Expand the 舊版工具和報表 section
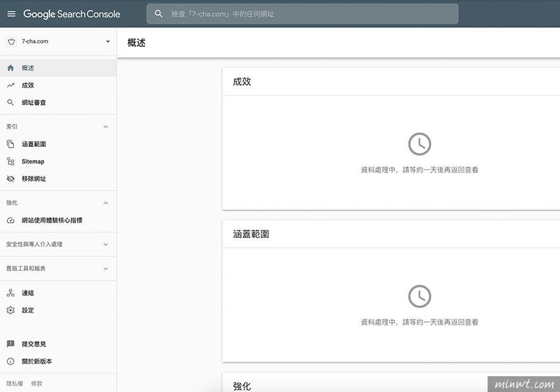 click(105, 269)
